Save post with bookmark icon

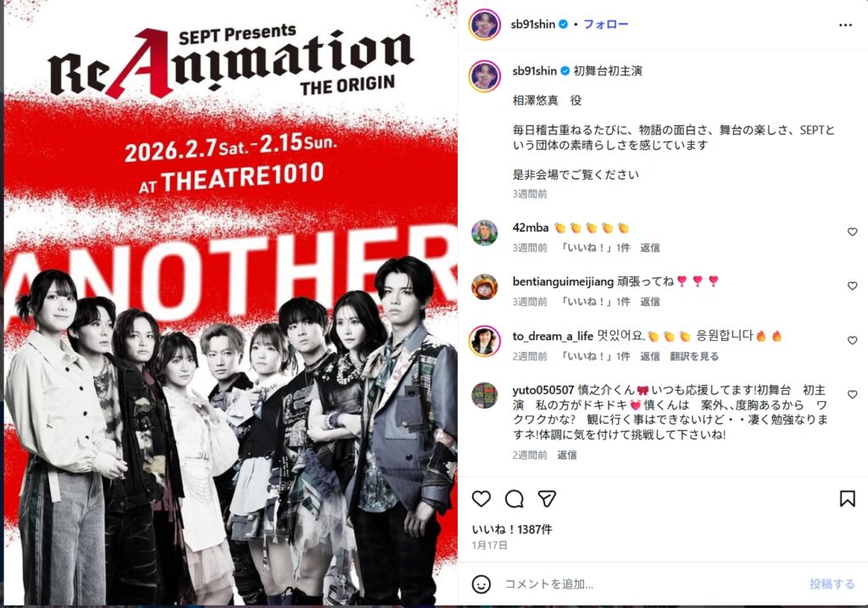coord(847,499)
